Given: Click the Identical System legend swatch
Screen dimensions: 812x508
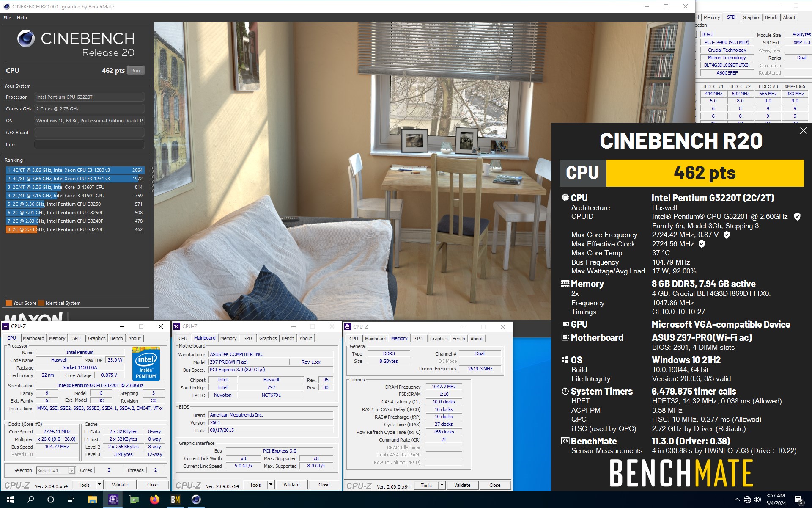Looking at the screenshot, I should (x=41, y=303).
